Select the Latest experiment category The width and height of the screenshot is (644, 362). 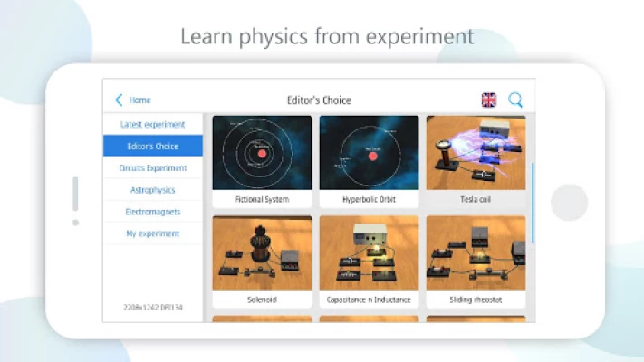click(152, 124)
